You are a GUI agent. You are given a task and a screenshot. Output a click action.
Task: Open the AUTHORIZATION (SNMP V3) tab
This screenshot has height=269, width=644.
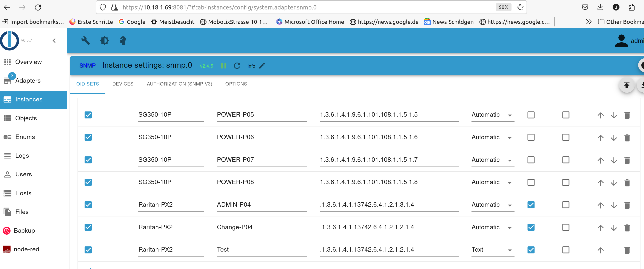(180, 84)
